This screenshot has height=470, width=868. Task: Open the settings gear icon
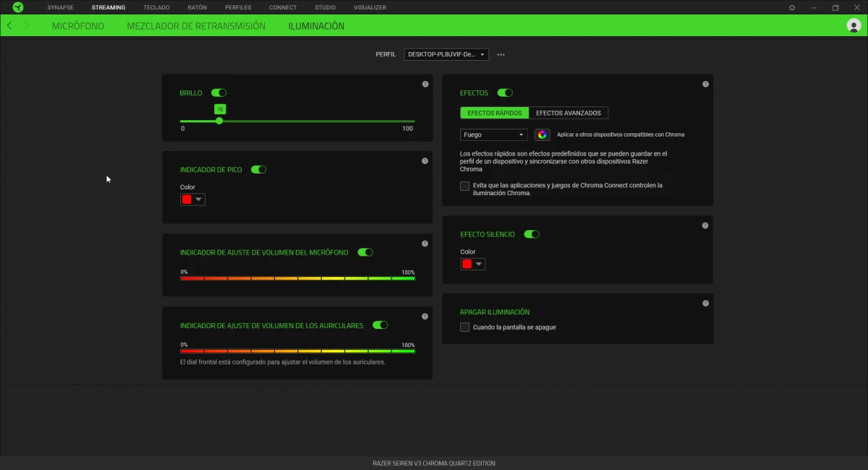point(792,7)
